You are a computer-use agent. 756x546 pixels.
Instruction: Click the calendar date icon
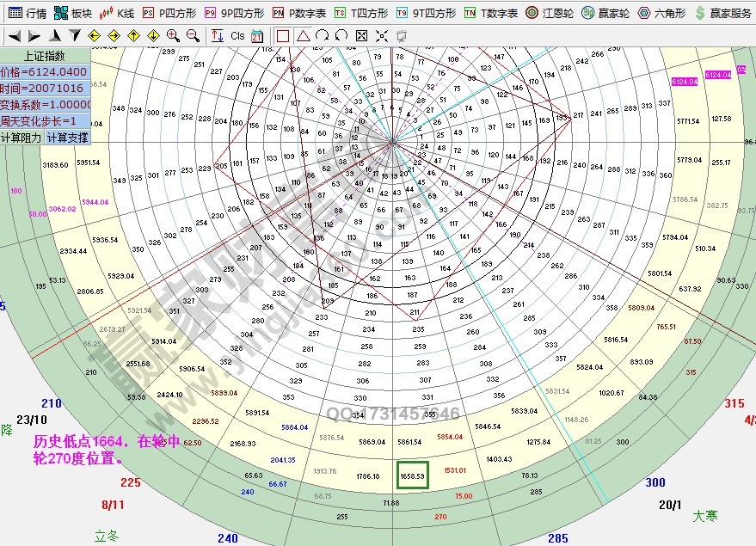pos(256,35)
